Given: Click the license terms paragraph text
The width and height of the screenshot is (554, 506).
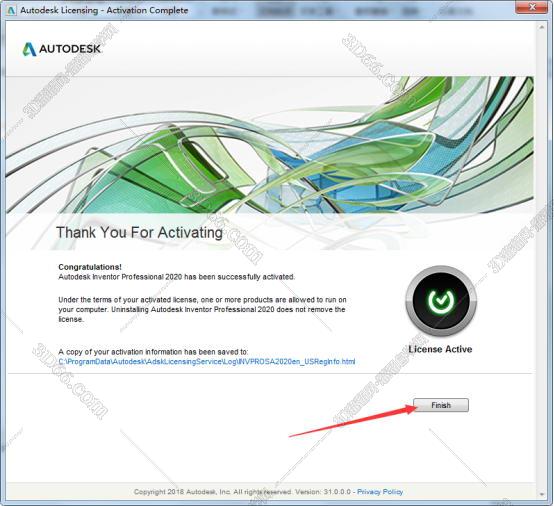Looking at the screenshot, I should tap(202, 309).
